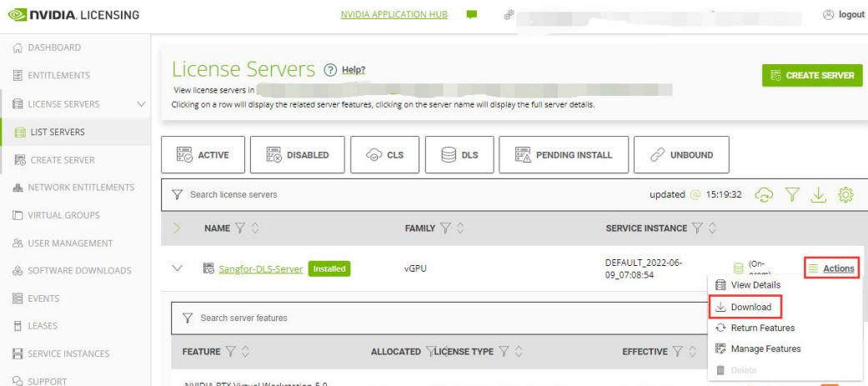The height and width of the screenshot is (386, 868).
Task: Click the green Create Server button
Action: click(x=812, y=75)
